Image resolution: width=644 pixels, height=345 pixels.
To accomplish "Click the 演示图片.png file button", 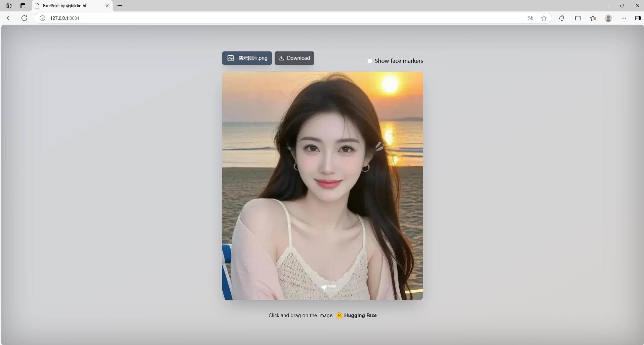I will (247, 58).
